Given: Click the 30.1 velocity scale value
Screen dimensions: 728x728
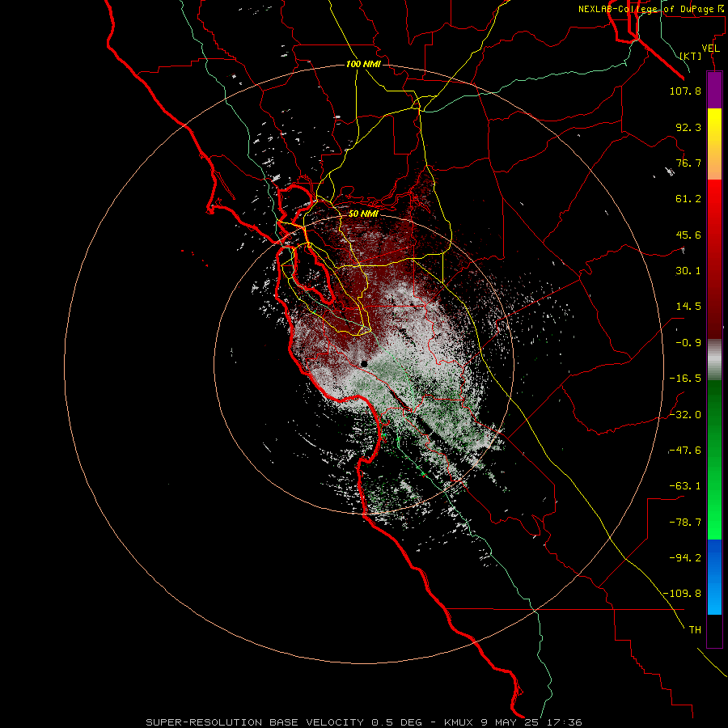Looking at the screenshot, I should 688,271.
